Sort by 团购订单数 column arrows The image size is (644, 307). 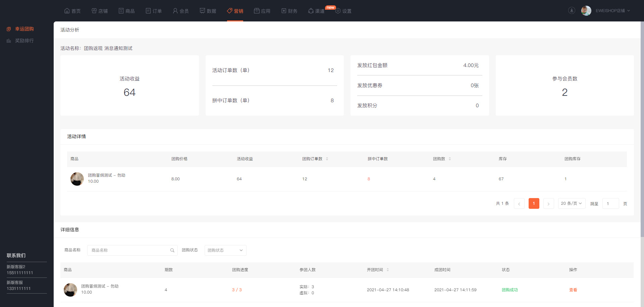[x=327, y=159]
